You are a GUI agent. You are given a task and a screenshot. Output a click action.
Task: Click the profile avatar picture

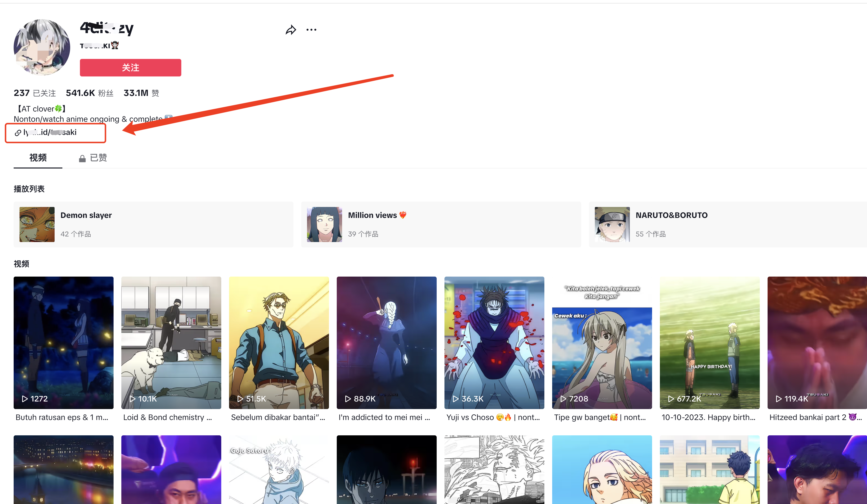click(42, 47)
